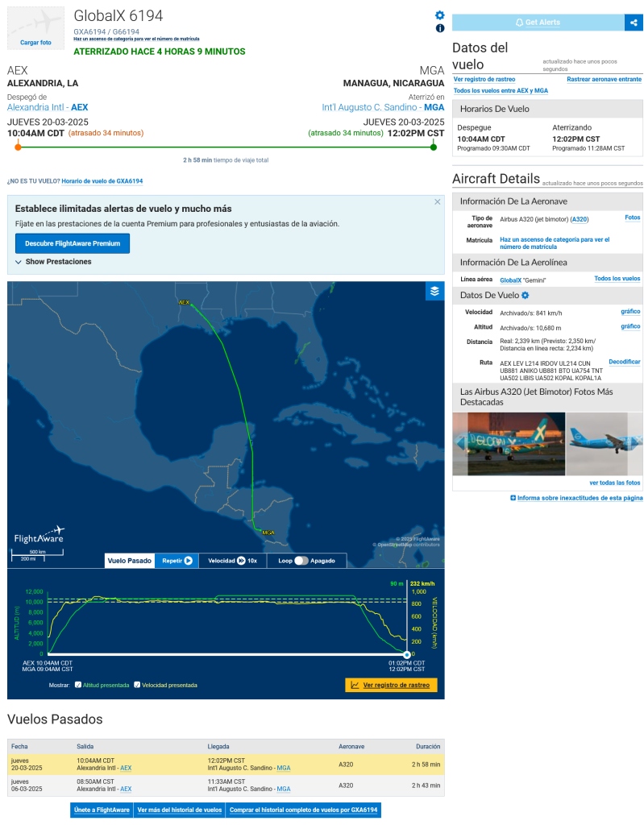Click the share icon beside Get Alerts

634,22
